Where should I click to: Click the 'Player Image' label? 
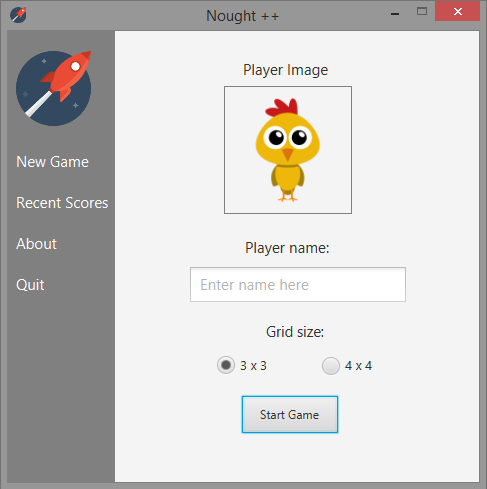(x=286, y=70)
